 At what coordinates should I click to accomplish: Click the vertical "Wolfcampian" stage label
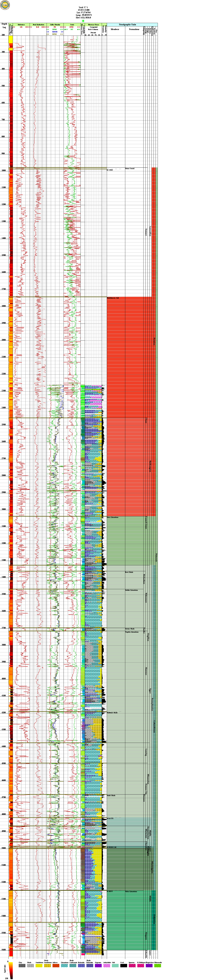151,466
